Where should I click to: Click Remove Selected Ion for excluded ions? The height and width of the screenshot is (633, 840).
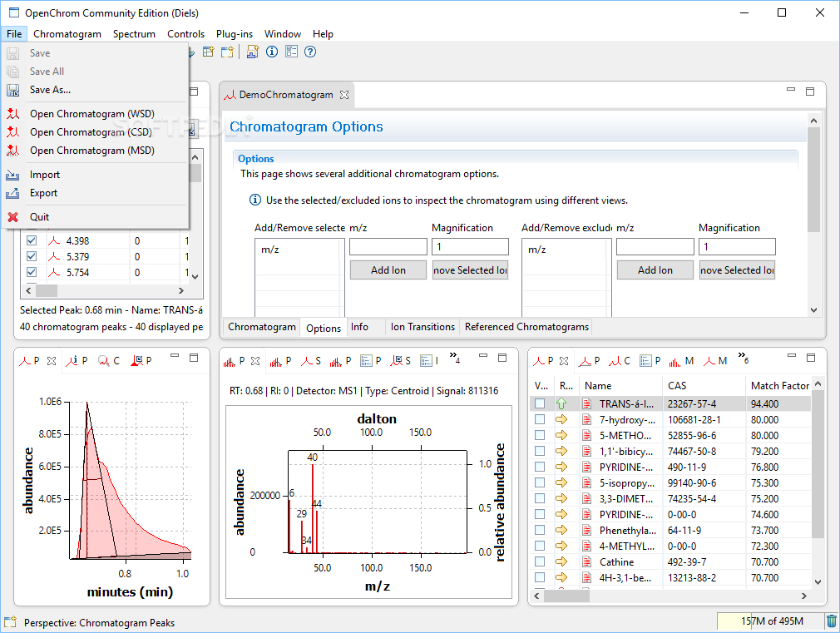point(737,270)
